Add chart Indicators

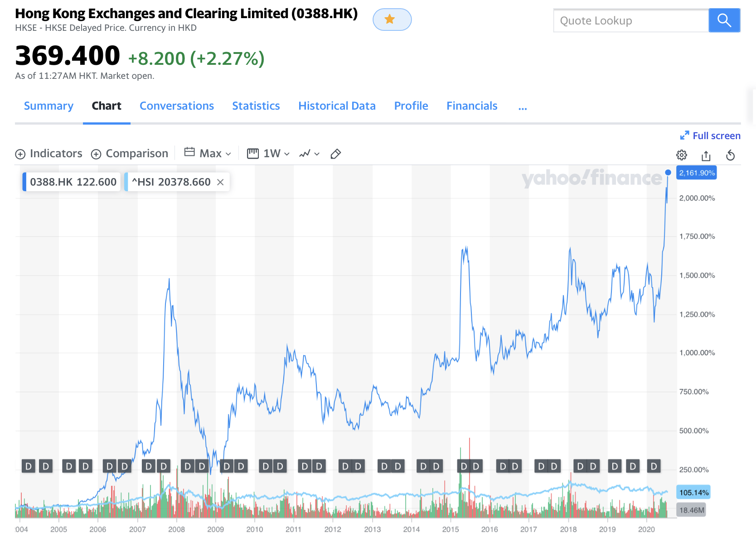[49, 154]
